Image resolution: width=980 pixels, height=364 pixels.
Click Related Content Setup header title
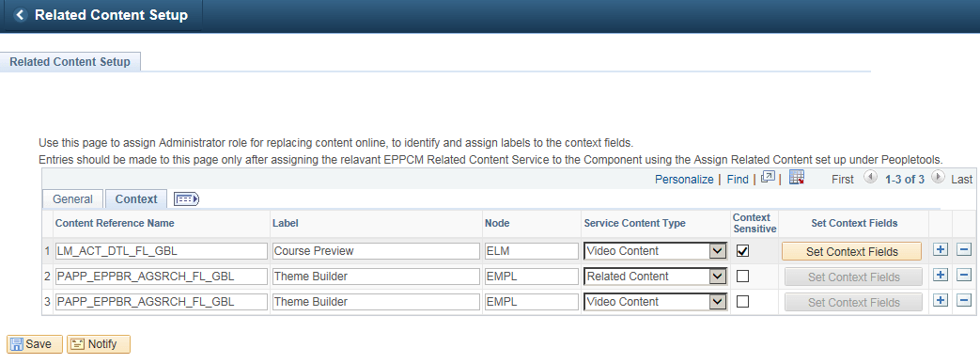point(111,15)
